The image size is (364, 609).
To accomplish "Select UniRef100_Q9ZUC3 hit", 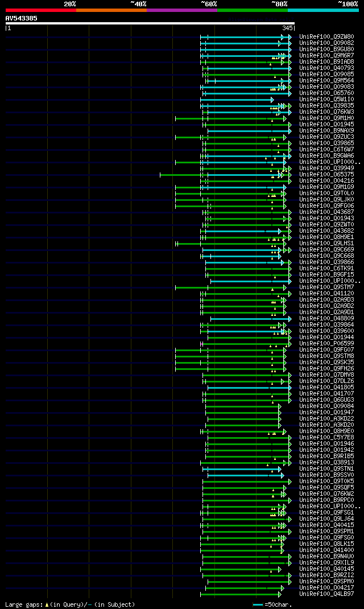I will (326, 137).
